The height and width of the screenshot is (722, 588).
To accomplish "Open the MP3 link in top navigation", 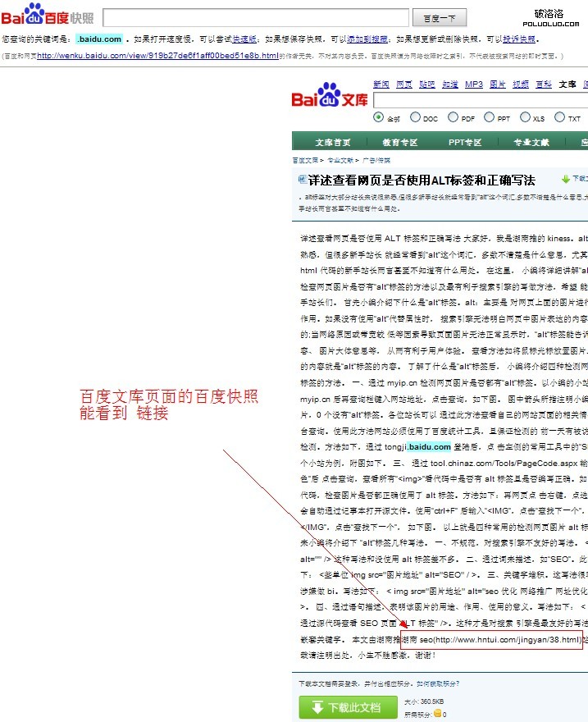I will (x=474, y=85).
